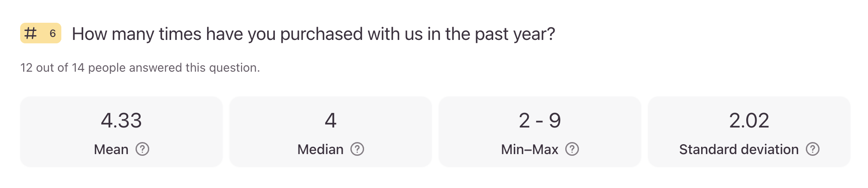The image size is (868, 188).
Task: Click the question number 6 badge
Action: 53,33
